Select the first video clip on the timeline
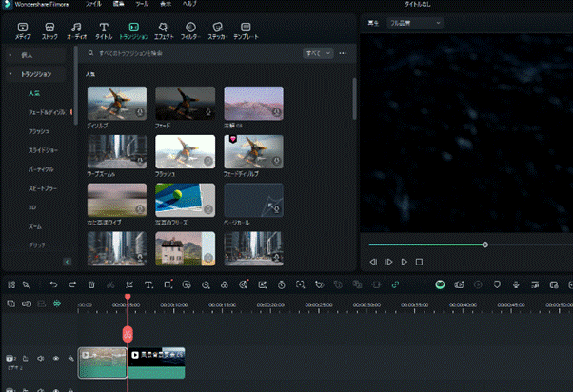This screenshot has height=392, width=573. [x=103, y=363]
